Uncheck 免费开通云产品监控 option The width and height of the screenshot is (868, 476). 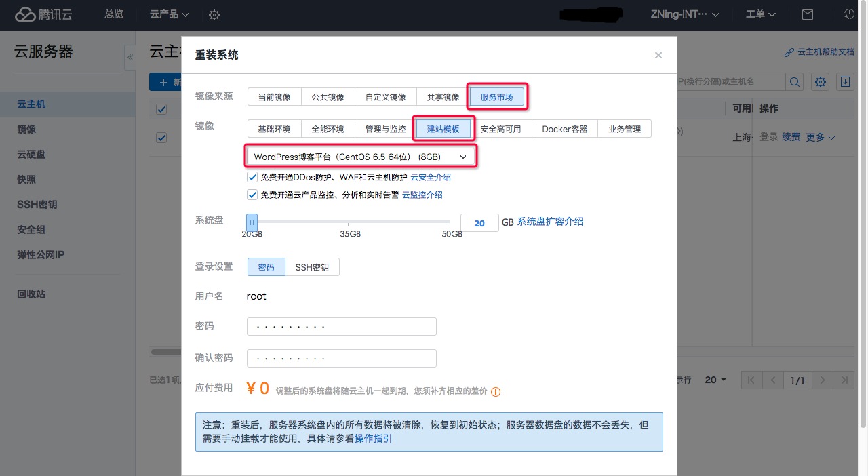(252, 195)
